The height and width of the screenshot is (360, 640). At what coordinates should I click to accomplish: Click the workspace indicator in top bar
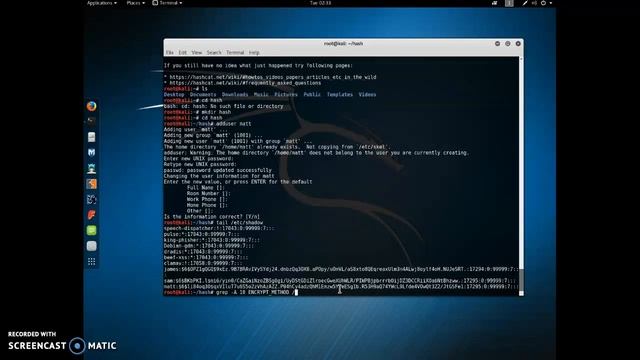point(509,3)
